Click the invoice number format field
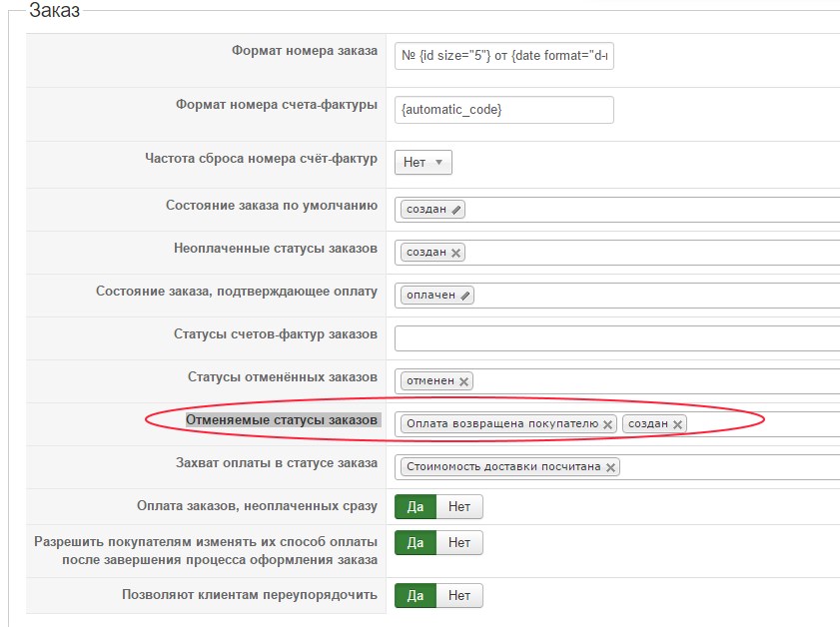840x627 pixels. pyautogui.click(x=504, y=109)
